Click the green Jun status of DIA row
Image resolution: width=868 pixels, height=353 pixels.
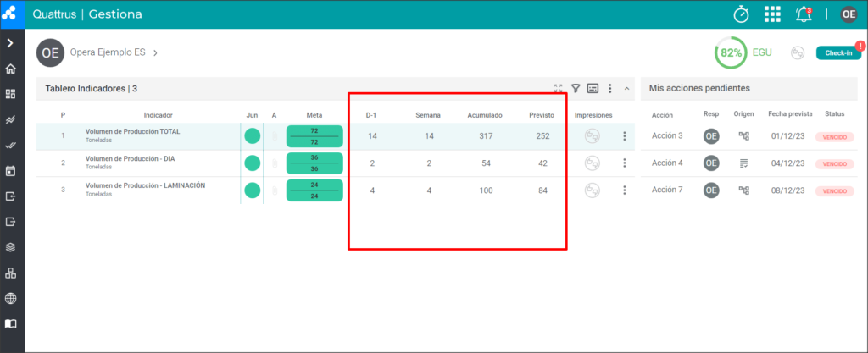click(x=253, y=163)
